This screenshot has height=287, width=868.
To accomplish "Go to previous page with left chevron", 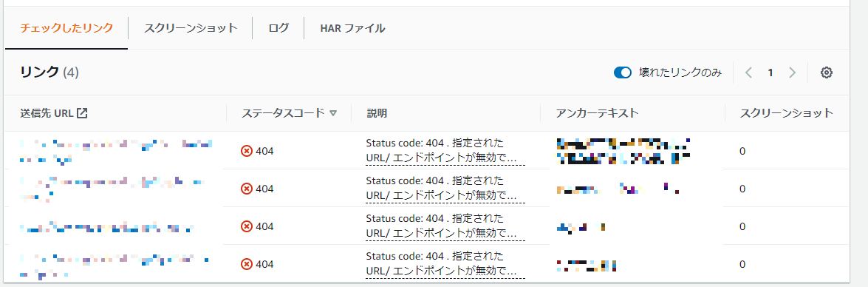I will [749, 72].
